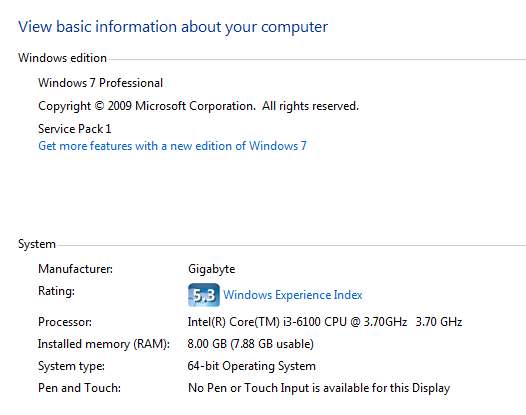
Task: Click the Manufacturer label
Action: coord(75,269)
